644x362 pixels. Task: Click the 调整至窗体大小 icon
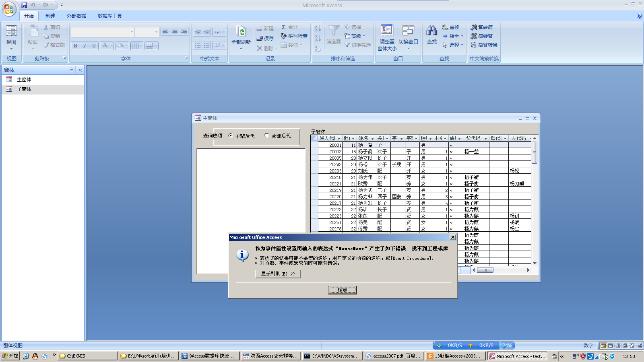coord(387,30)
